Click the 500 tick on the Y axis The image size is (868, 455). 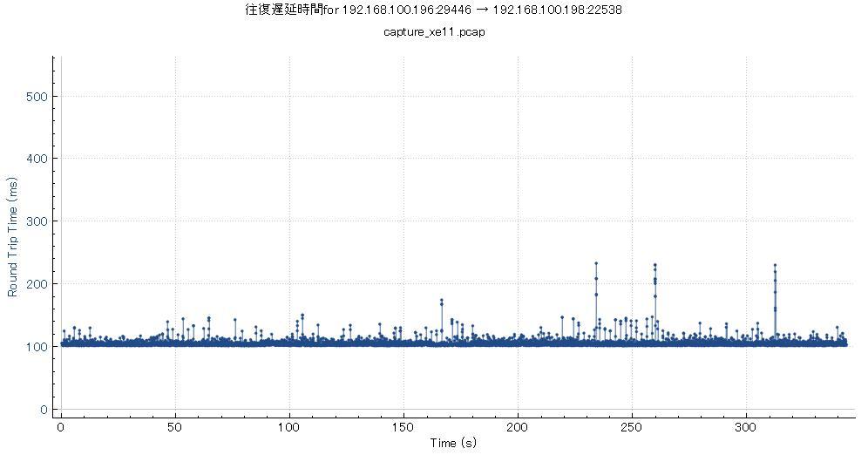point(37,97)
